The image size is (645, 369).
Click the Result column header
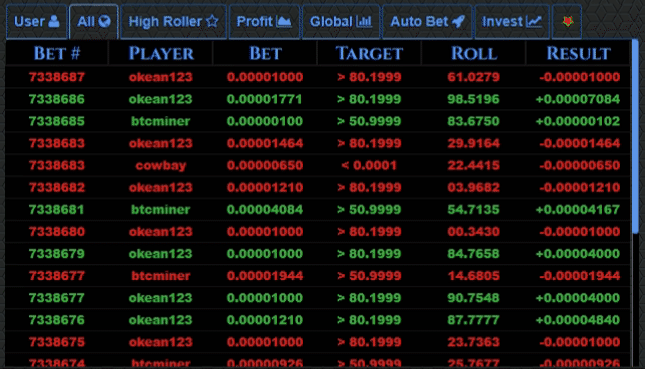578,53
